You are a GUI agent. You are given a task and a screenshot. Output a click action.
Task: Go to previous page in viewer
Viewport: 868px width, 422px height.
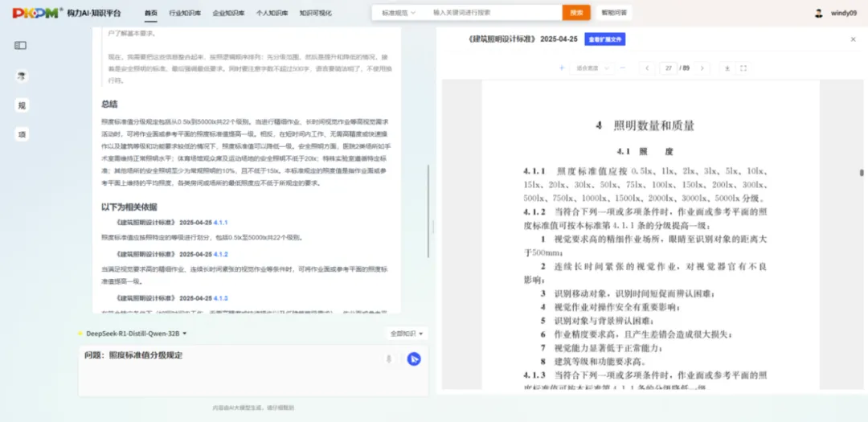(647, 68)
